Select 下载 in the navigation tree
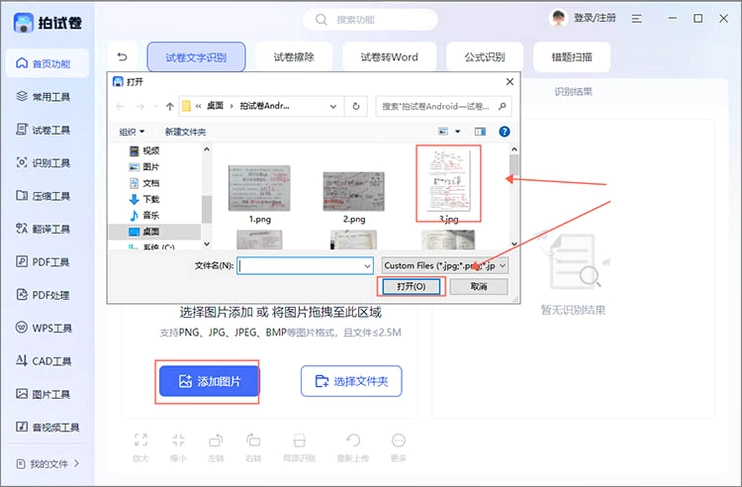 pos(144,199)
